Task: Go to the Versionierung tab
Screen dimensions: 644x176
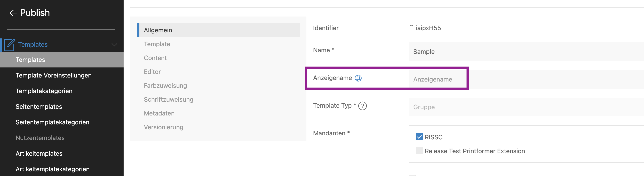Action: coord(163,127)
